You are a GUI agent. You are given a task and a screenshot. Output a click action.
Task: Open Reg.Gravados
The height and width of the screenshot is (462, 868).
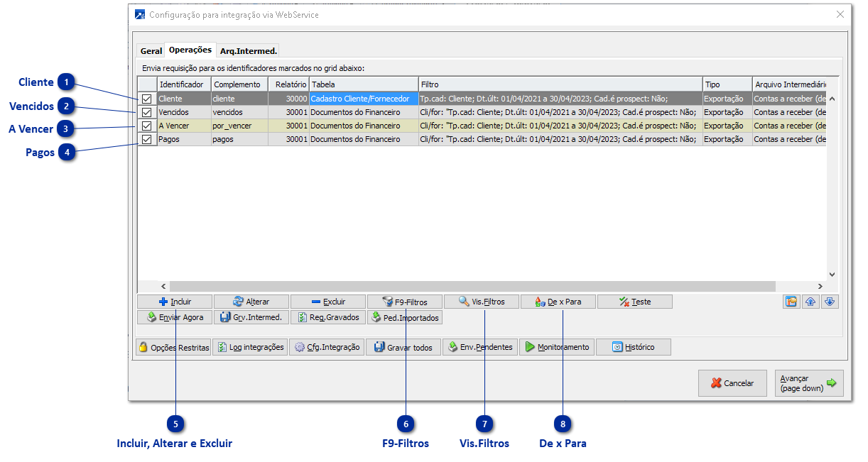click(x=328, y=317)
